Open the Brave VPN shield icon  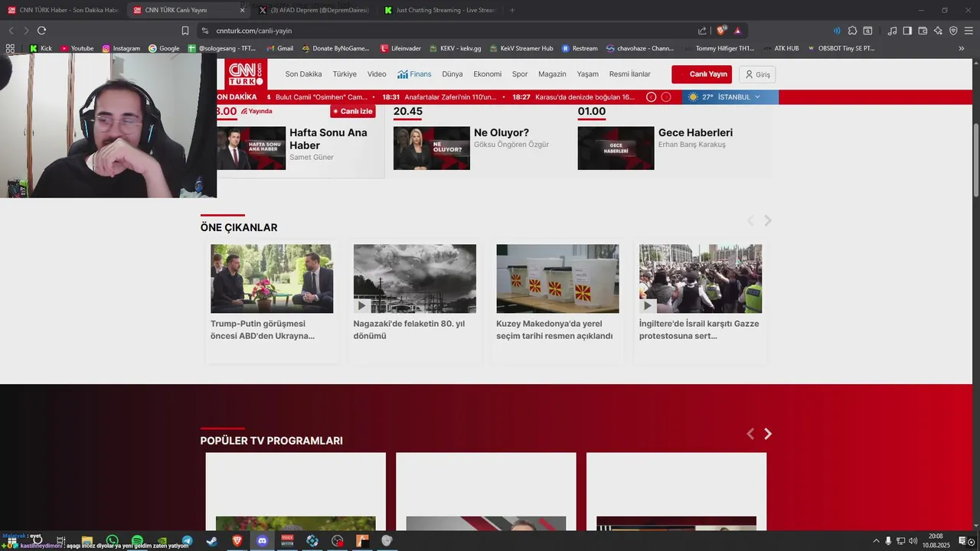[x=953, y=31]
